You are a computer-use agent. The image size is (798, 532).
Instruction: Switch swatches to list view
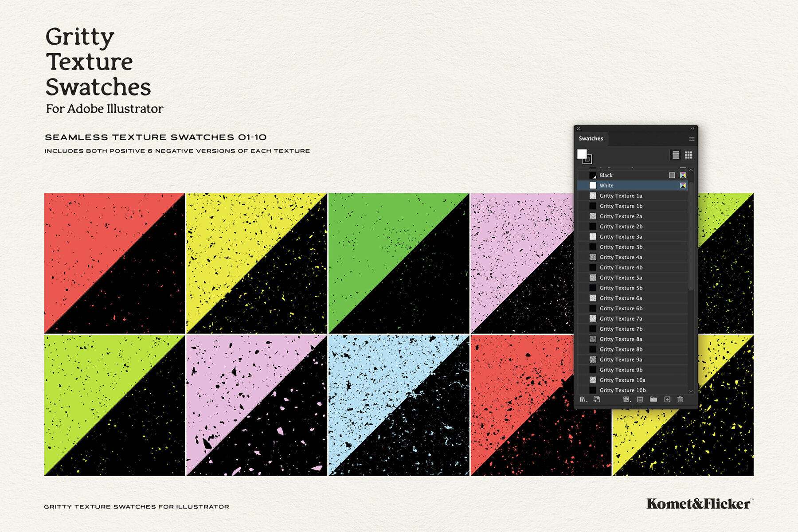(676, 156)
